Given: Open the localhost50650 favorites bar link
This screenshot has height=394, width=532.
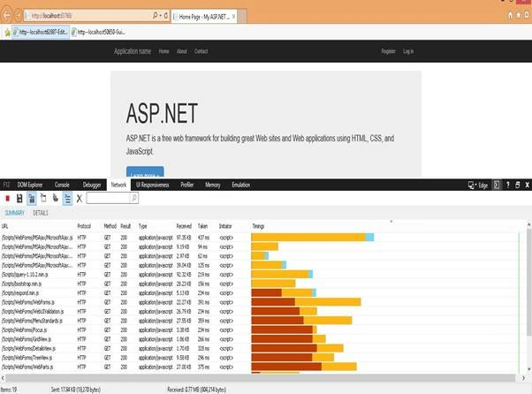Looking at the screenshot, I should coord(98,32).
